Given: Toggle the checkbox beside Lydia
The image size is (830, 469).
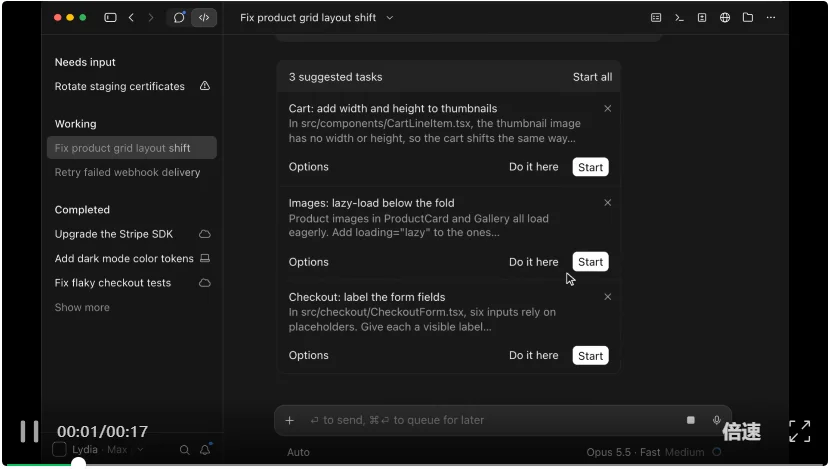Looking at the screenshot, I should [59, 449].
